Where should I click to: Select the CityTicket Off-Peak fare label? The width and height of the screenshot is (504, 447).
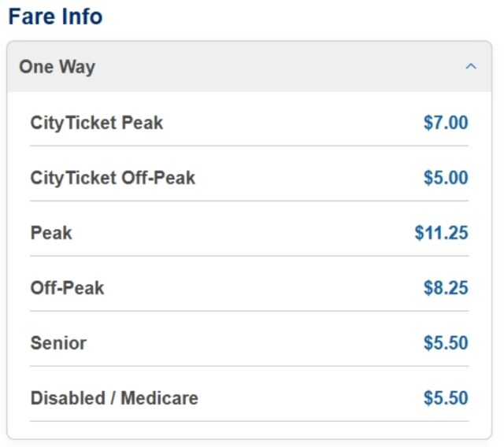tap(113, 178)
